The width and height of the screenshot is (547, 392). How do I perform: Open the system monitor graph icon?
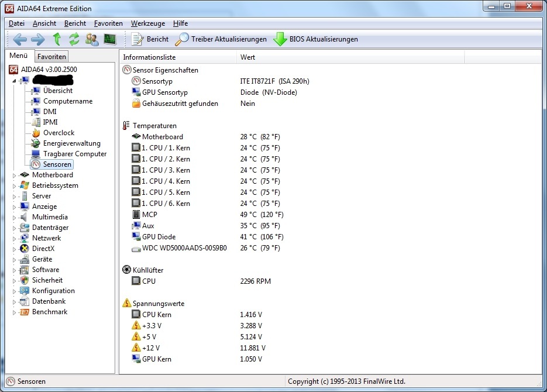(x=110, y=39)
